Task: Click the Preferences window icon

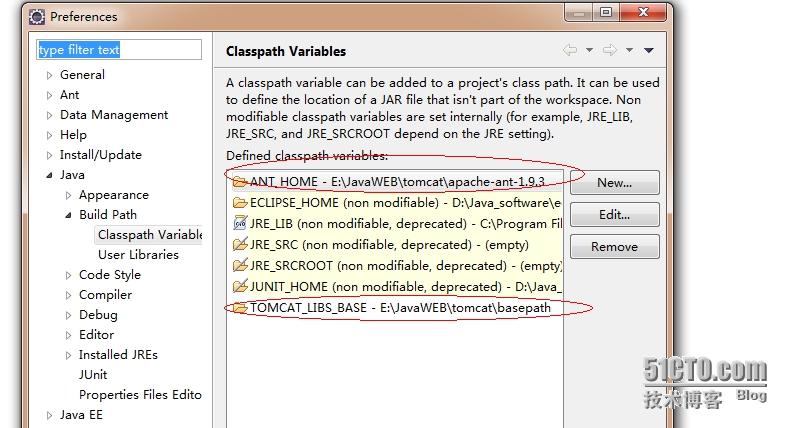Action: [37, 17]
